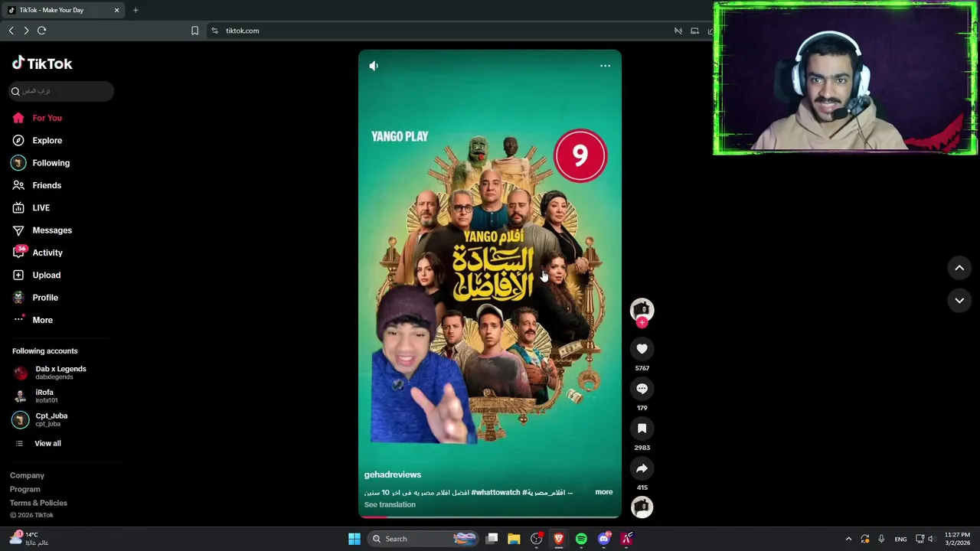Expand Terms & Policies footer section
This screenshot has height=551, width=980.
(38, 503)
